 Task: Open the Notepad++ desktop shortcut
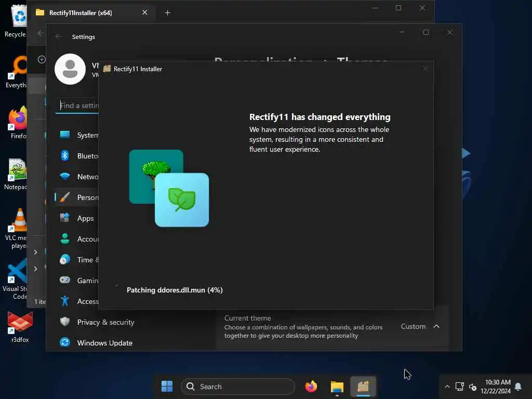16,174
